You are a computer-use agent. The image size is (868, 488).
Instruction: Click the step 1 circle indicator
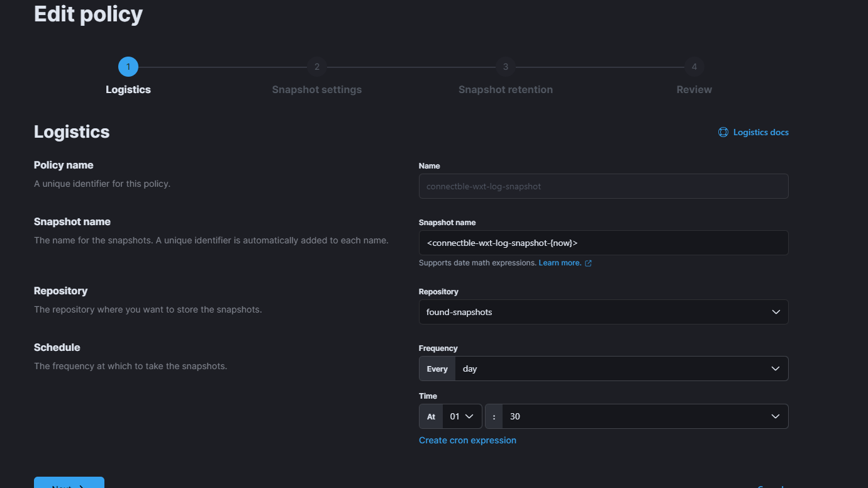click(x=128, y=67)
